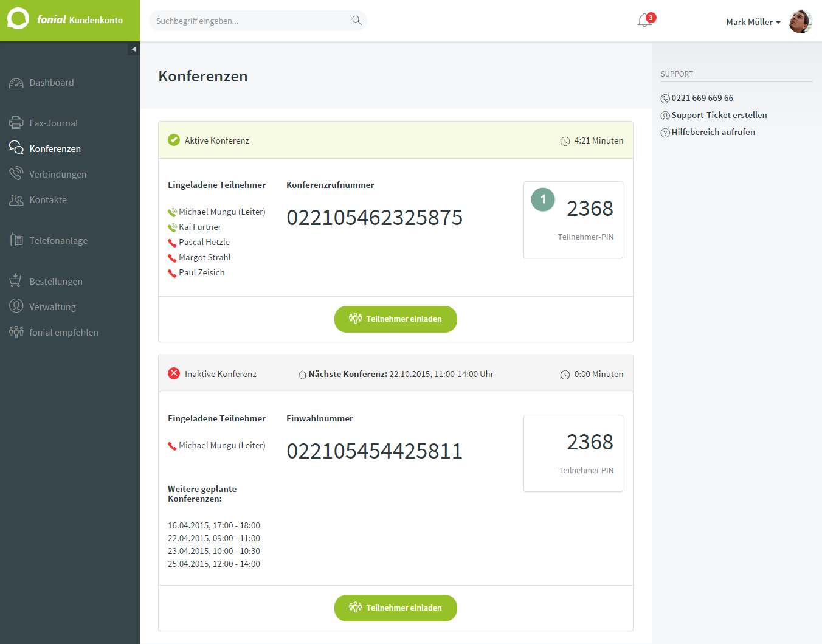Image resolution: width=822 pixels, height=644 pixels.
Task: Click the red phone icon beside Michael Mungu in inactive conference
Action: click(172, 446)
